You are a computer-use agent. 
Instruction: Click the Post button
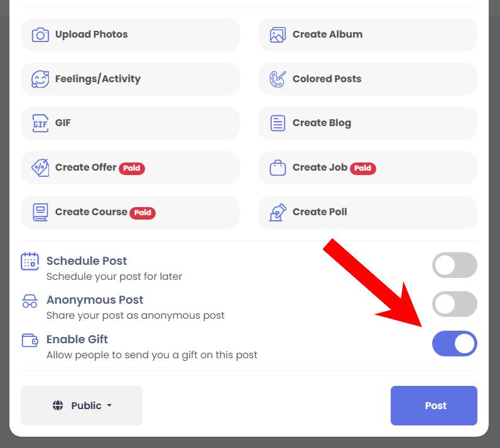coord(433,405)
